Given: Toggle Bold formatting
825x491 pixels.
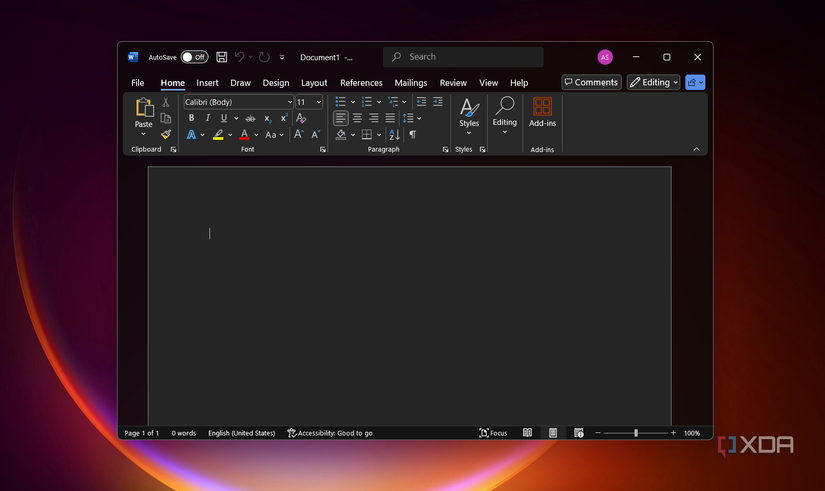Looking at the screenshot, I should point(191,118).
